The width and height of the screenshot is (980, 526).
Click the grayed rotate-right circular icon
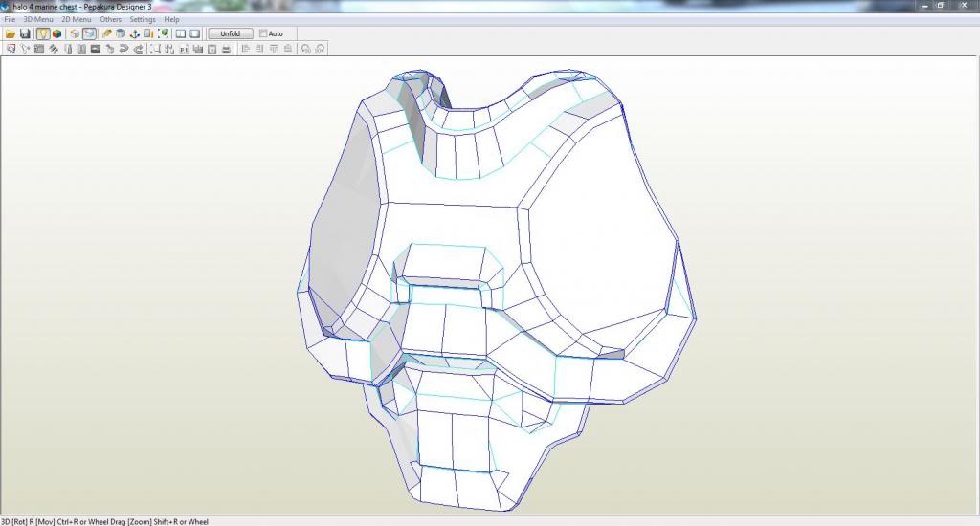click(320, 48)
